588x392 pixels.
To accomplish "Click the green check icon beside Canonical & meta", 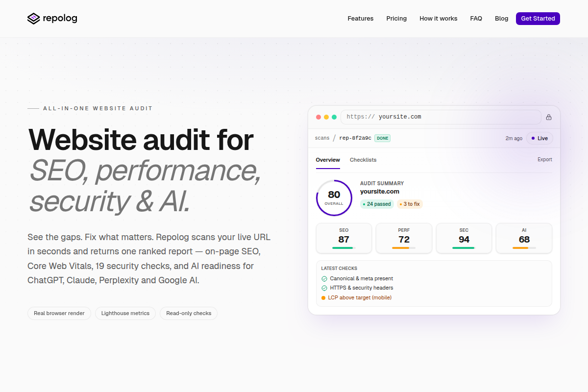I will pos(324,278).
